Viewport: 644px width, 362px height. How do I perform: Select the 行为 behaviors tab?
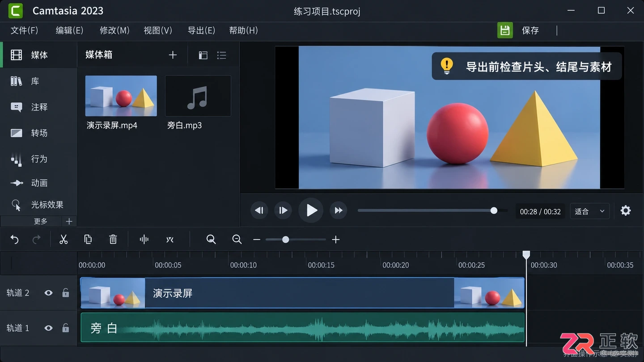tap(39, 159)
